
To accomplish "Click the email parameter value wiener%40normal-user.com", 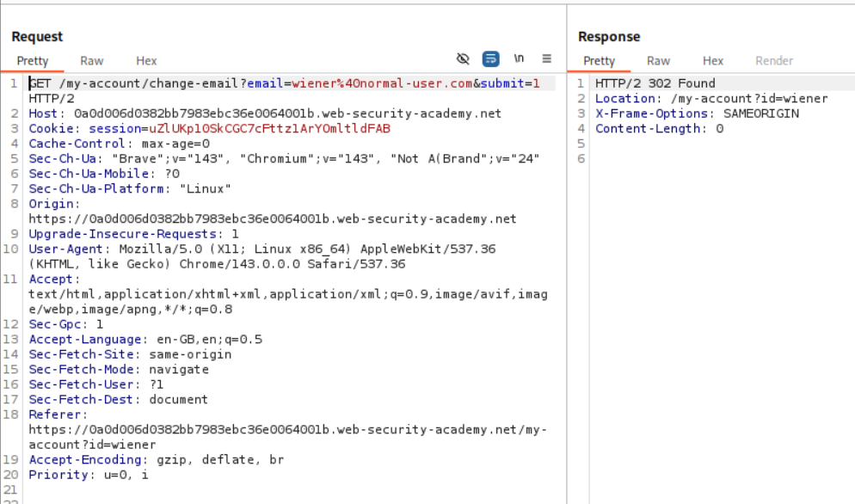I will (382, 83).
